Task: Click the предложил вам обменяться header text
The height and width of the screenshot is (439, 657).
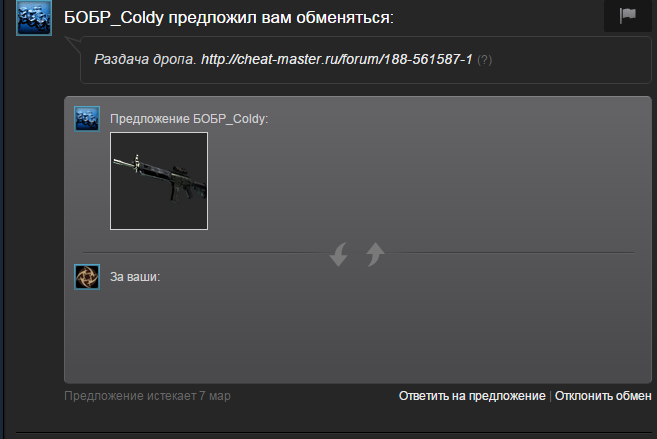Action: click(x=281, y=18)
